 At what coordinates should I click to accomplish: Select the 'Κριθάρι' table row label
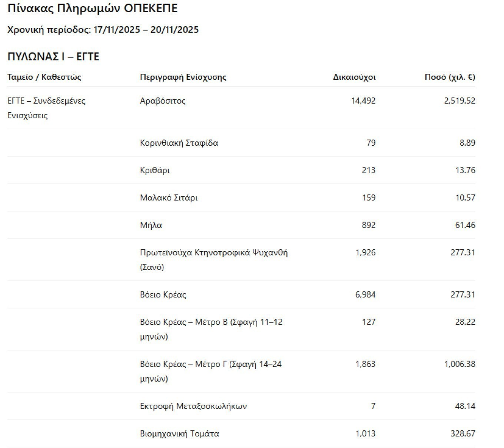[x=155, y=170]
